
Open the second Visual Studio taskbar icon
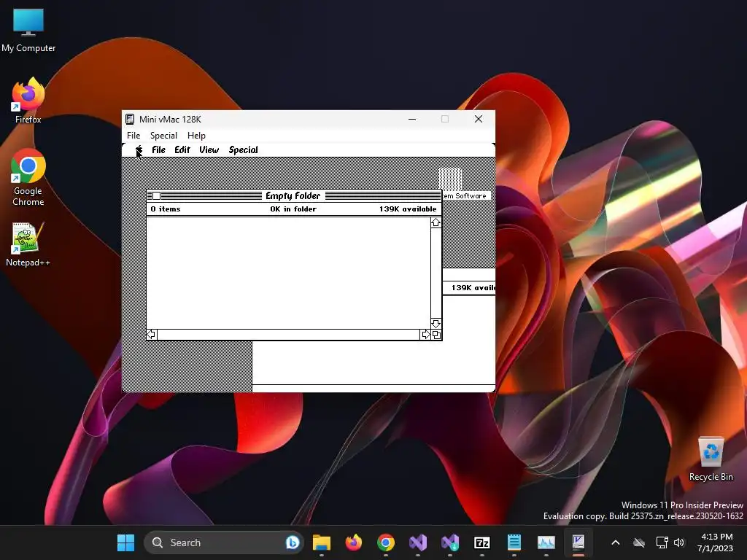[450, 542]
